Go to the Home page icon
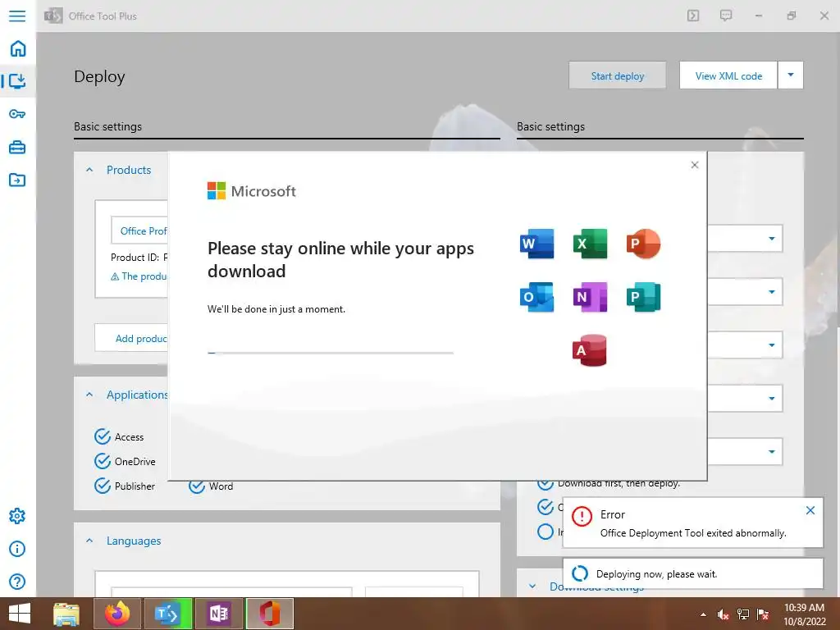This screenshot has width=840, height=630. (x=18, y=48)
